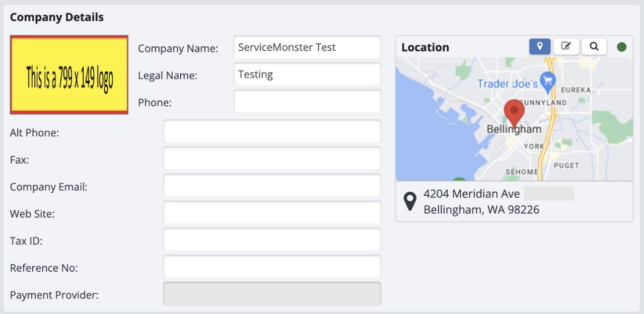Click the greyed Payment Provider field
644x314 pixels.
[x=272, y=294]
